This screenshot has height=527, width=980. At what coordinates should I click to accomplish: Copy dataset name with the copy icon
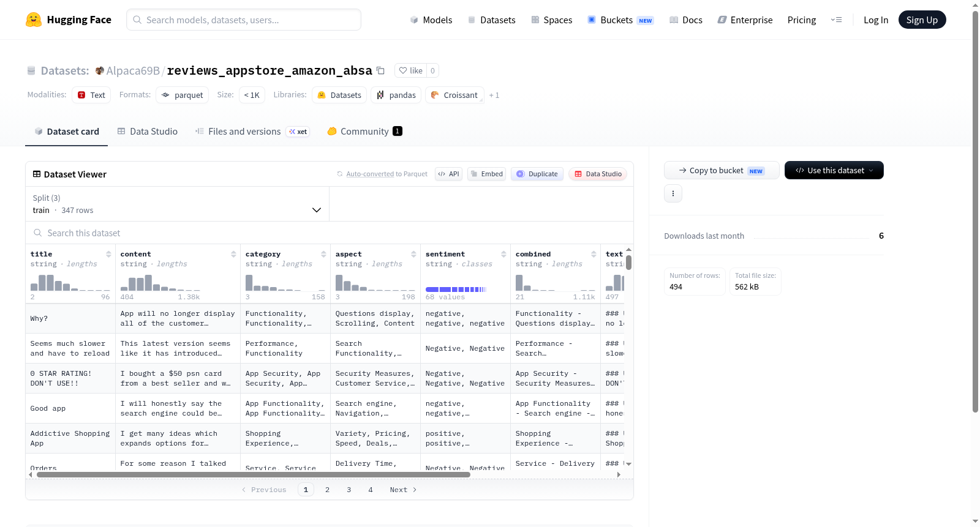click(380, 70)
